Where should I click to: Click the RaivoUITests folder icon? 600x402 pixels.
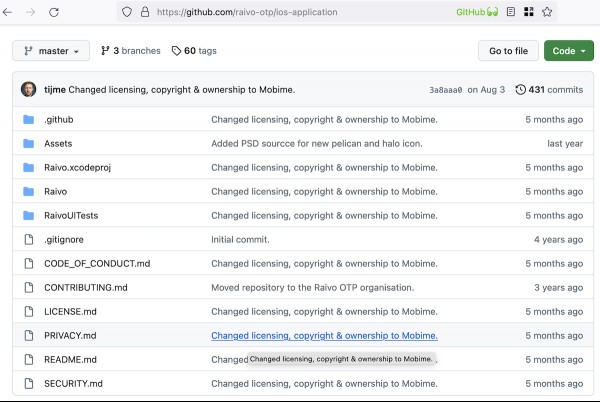point(28,215)
